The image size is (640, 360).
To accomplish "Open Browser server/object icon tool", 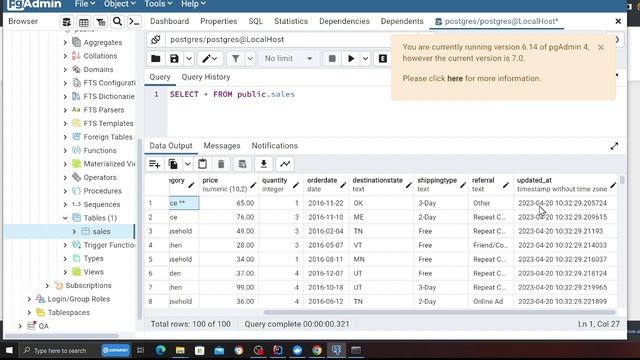I will pyautogui.click(x=67, y=22).
